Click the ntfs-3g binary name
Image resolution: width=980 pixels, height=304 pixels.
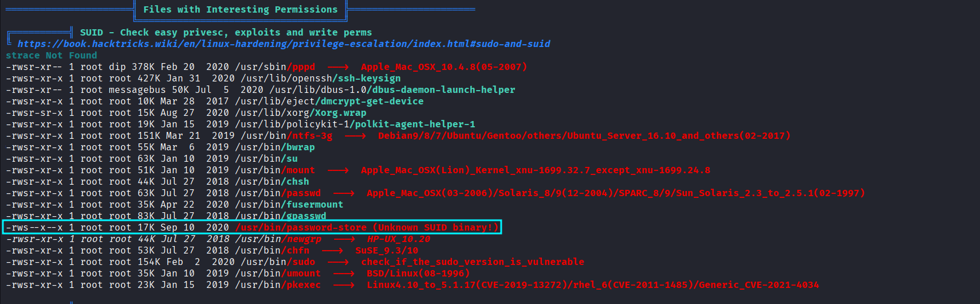pyautogui.click(x=312, y=136)
